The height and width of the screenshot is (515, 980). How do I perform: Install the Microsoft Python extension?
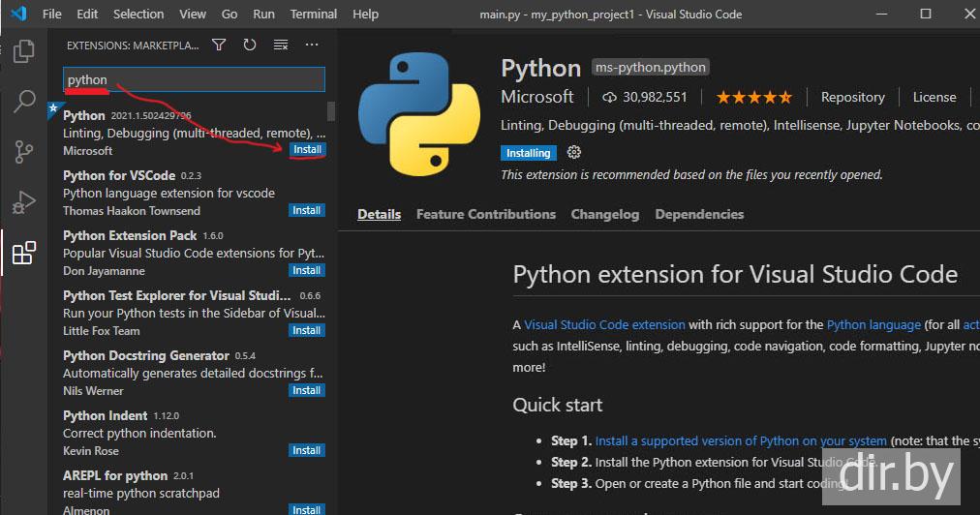click(307, 150)
